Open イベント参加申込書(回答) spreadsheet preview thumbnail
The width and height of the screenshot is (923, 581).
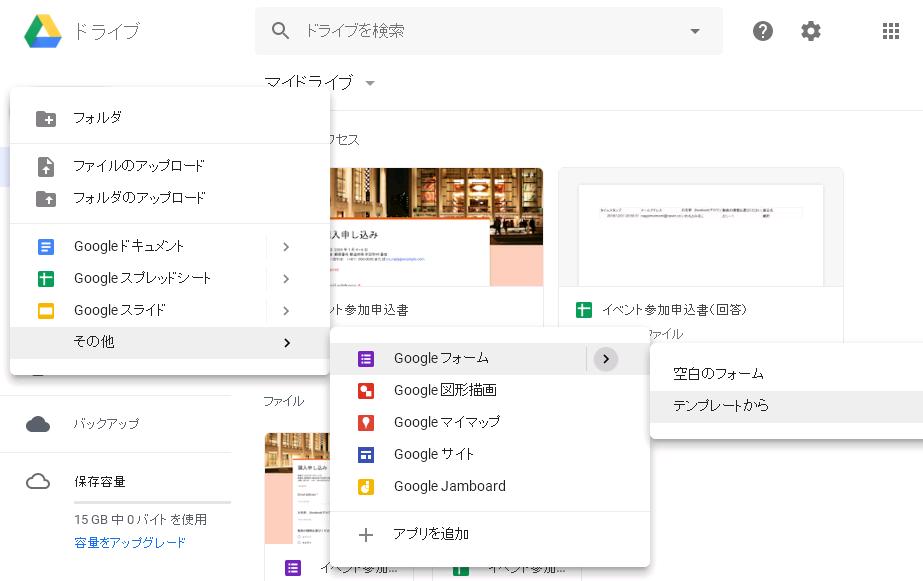point(700,227)
